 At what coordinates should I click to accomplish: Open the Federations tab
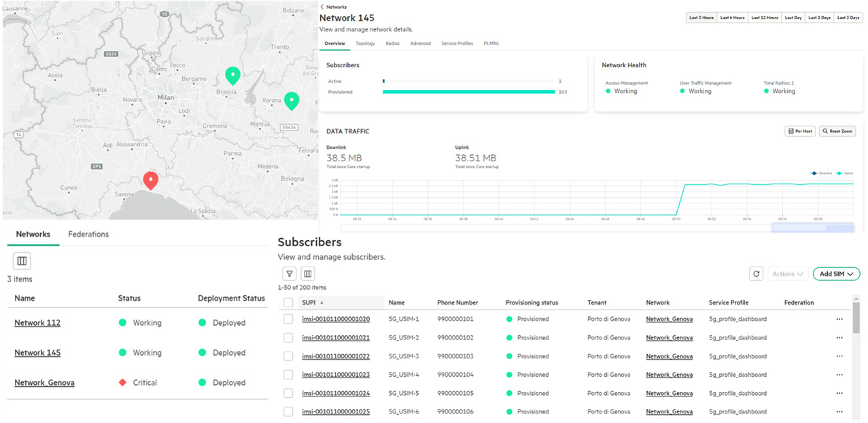88,234
